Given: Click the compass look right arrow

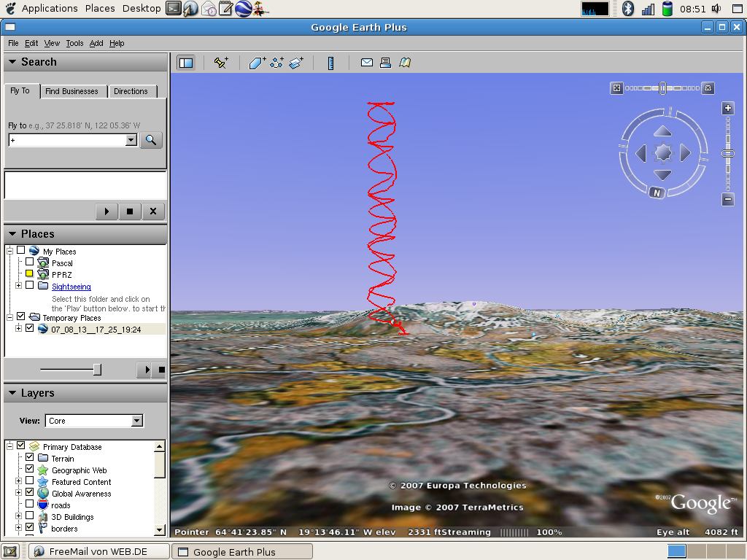Looking at the screenshot, I should pos(686,153).
